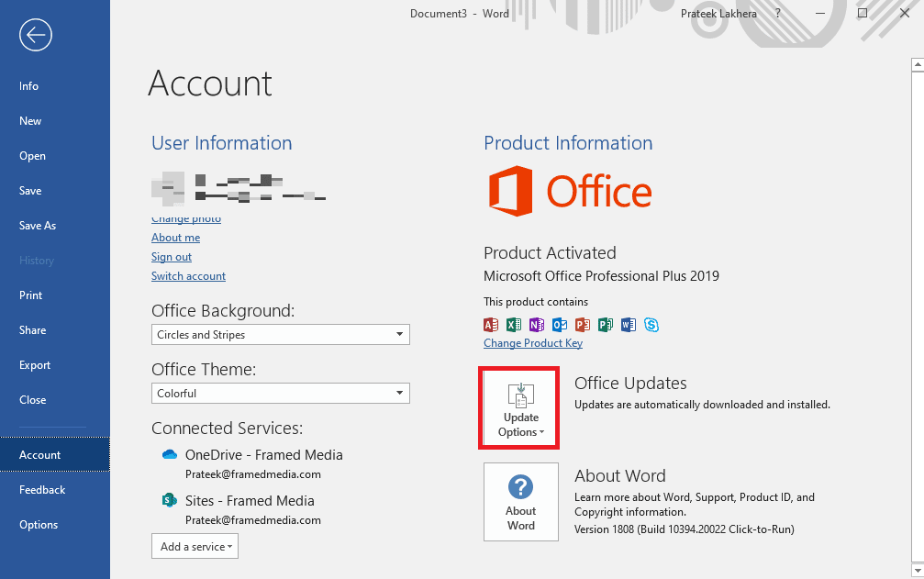This screenshot has width=924, height=579.
Task: Open the Add a service dropdown
Action: click(x=195, y=546)
